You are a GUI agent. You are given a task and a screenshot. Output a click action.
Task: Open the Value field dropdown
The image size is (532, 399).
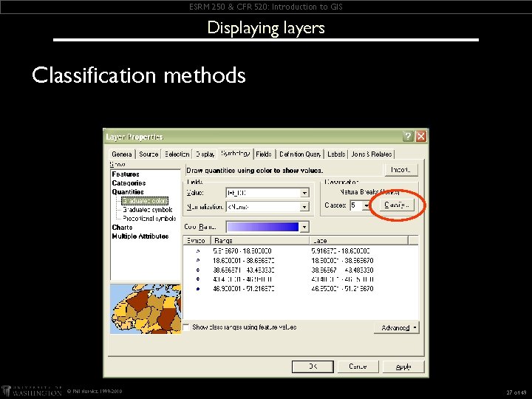(304, 193)
